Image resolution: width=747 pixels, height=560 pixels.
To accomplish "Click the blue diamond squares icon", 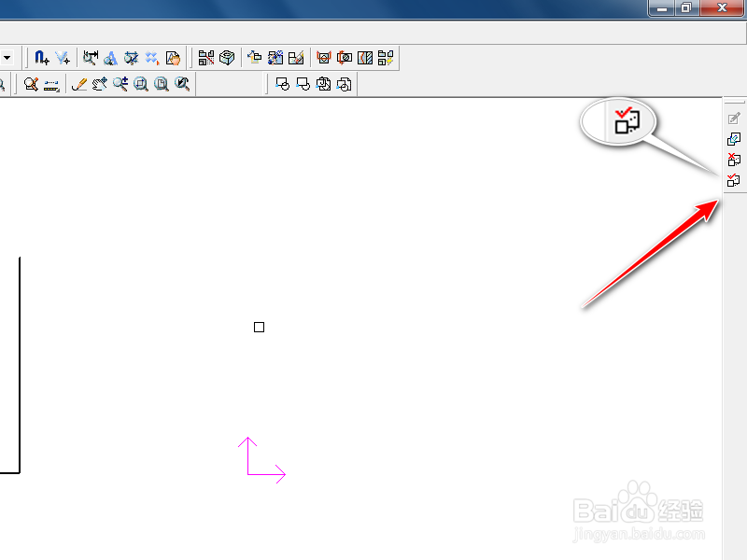I will [152, 58].
